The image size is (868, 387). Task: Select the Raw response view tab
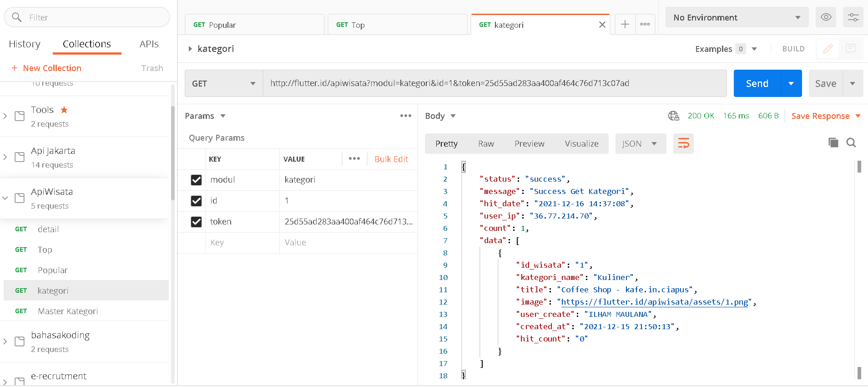tap(486, 144)
